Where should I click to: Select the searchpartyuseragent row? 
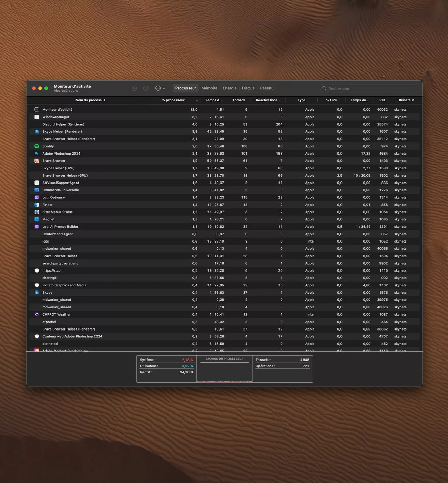pos(224,263)
